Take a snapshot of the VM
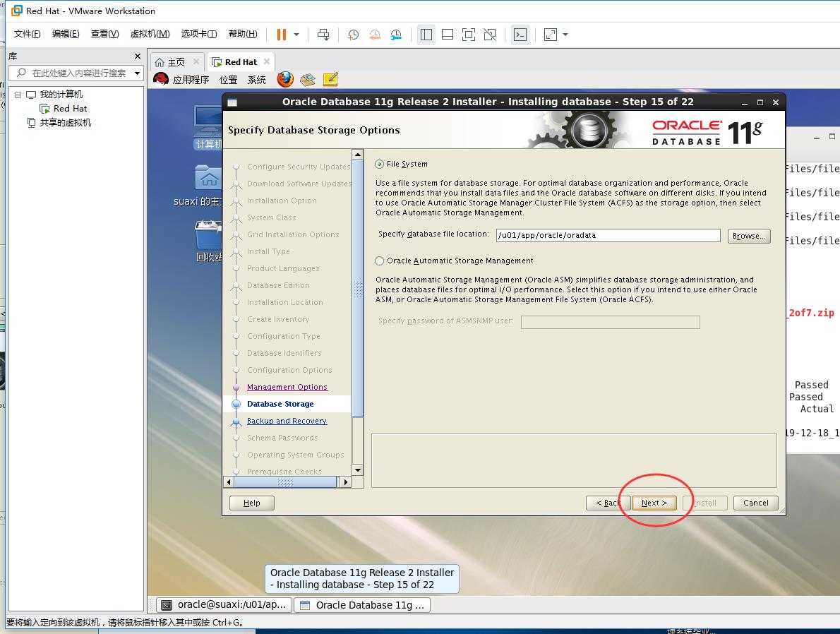The height and width of the screenshot is (634, 840). (x=353, y=35)
